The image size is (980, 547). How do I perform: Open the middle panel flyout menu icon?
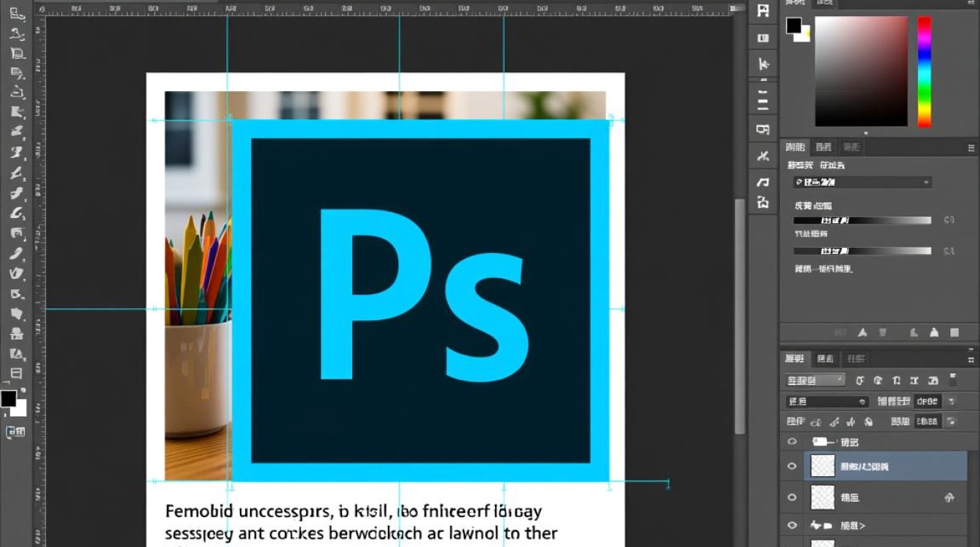[971, 147]
